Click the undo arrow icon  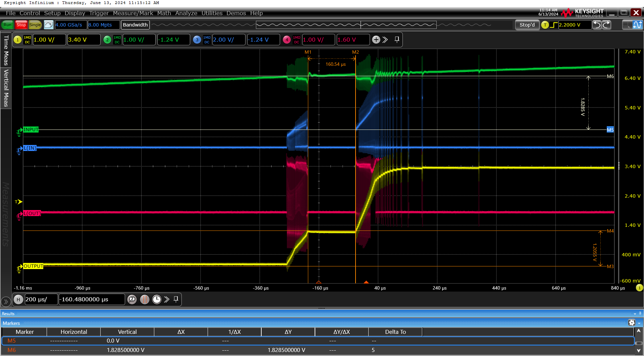pos(597,25)
